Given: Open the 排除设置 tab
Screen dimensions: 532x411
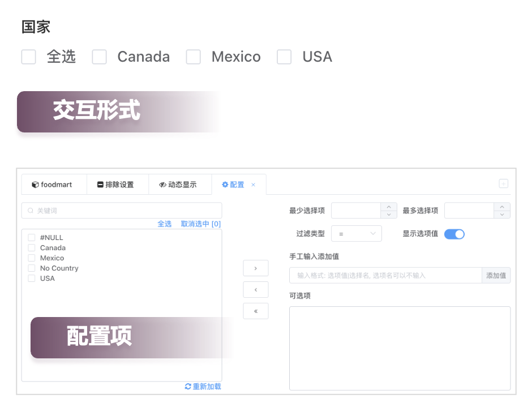Looking at the screenshot, I should [x=117, y=185].
